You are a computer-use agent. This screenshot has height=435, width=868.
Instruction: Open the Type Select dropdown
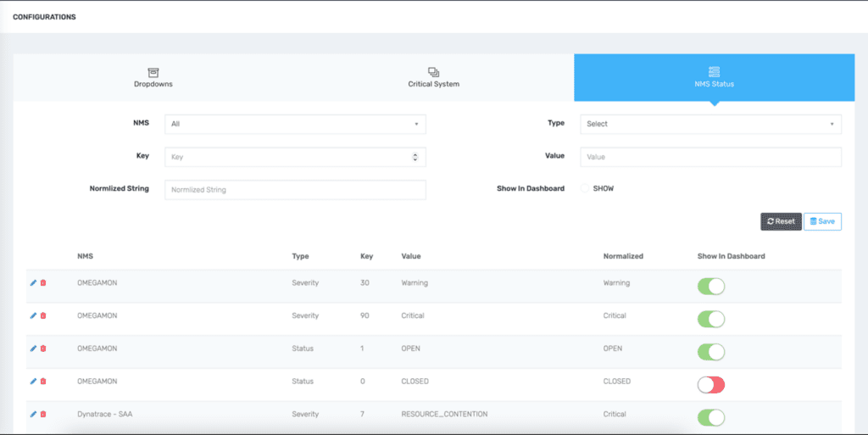click(x=711, y=124)
